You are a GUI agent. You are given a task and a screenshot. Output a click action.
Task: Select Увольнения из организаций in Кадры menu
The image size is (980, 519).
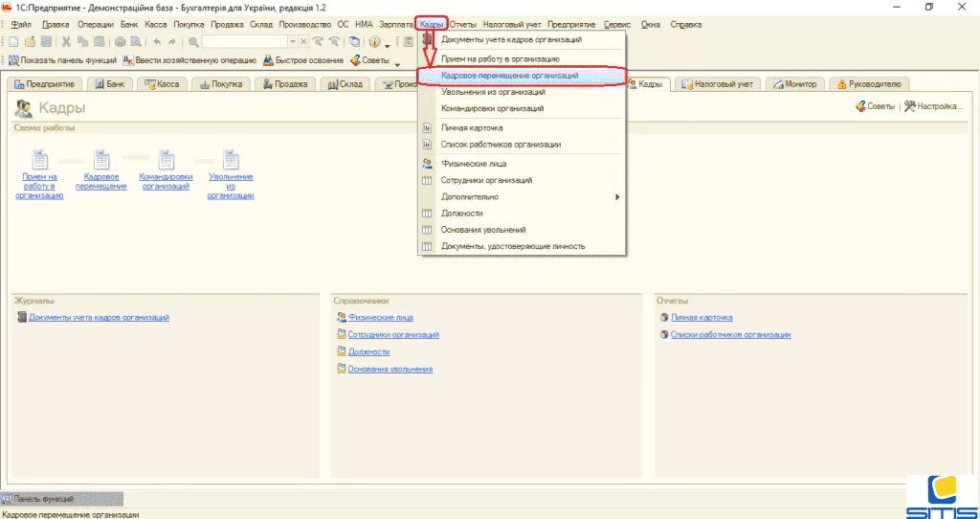click(522, 92)
